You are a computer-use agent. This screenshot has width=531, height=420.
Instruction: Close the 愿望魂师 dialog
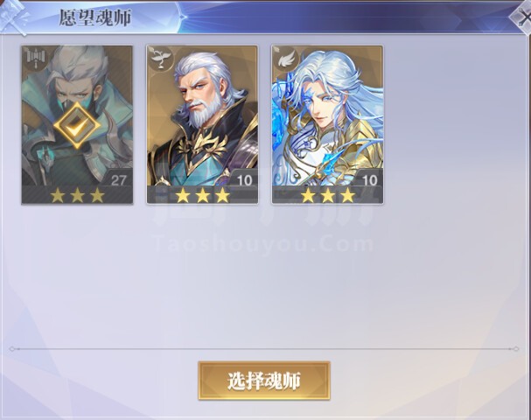tap(523, 18)
